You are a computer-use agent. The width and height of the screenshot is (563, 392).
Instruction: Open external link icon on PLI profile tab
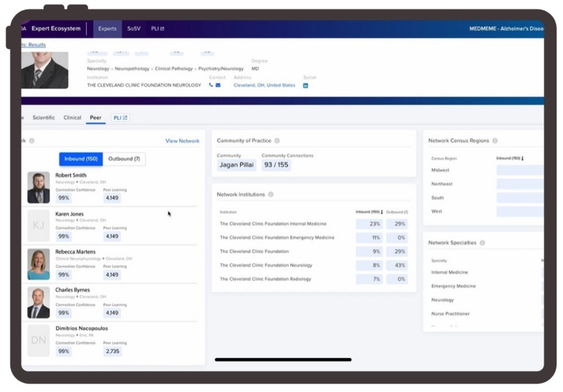click(125, 117)
